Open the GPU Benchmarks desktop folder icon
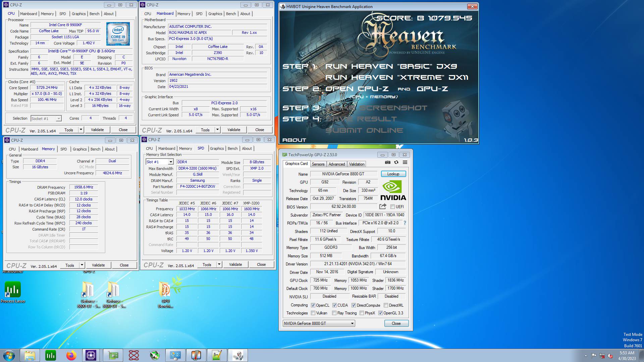The width and height of the screenshot is (644, 362). click(x=165, y=295)
